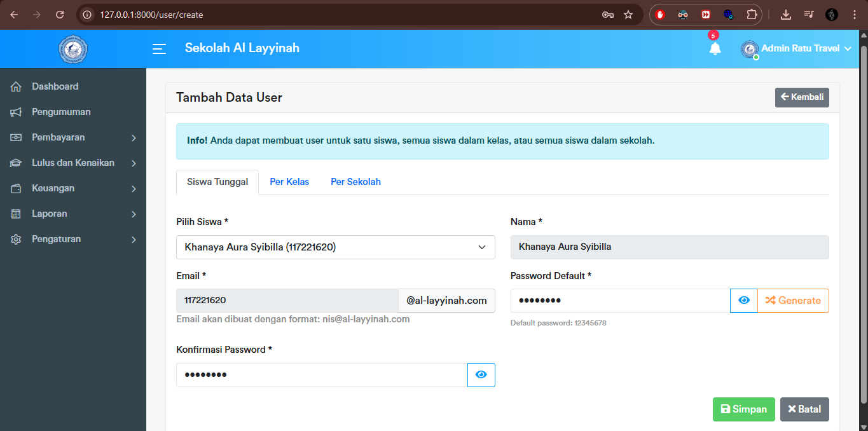
Task: Click the notification bell icon
Action: (715, 49)
